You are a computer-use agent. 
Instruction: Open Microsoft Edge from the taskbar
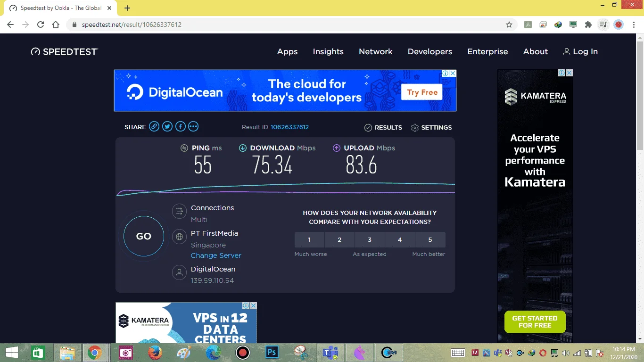coord(213,352)
